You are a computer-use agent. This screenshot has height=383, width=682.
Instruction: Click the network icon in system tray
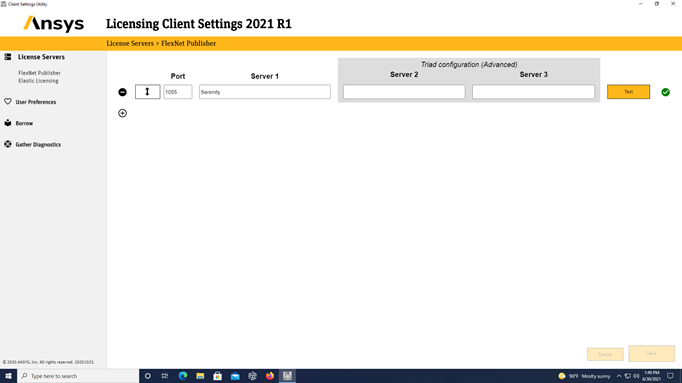click(628, 376)
